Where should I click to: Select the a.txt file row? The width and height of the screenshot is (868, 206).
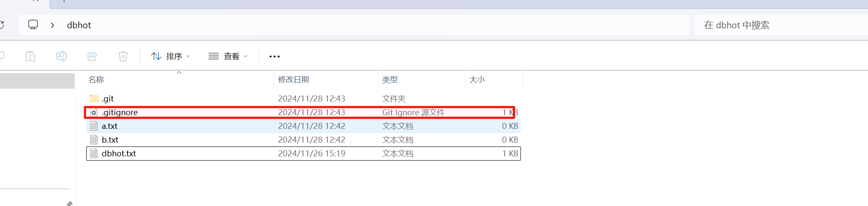pyautogui.click(x=303, y=126)
